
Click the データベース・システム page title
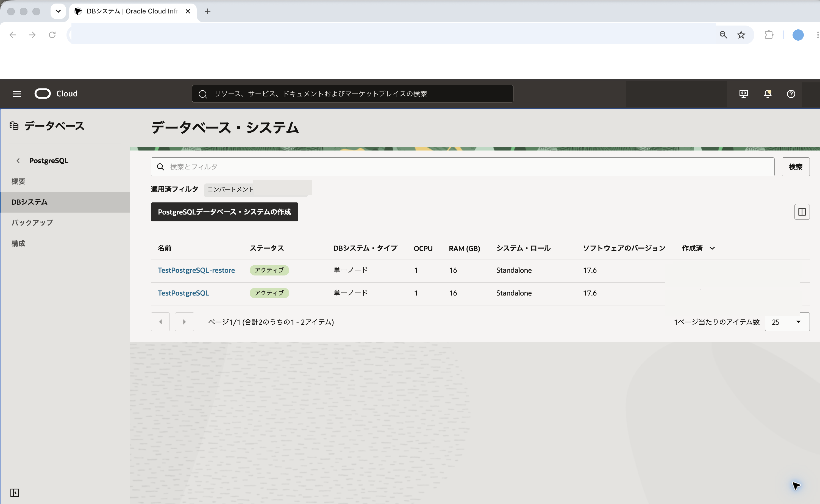click(x=225, y=128)
